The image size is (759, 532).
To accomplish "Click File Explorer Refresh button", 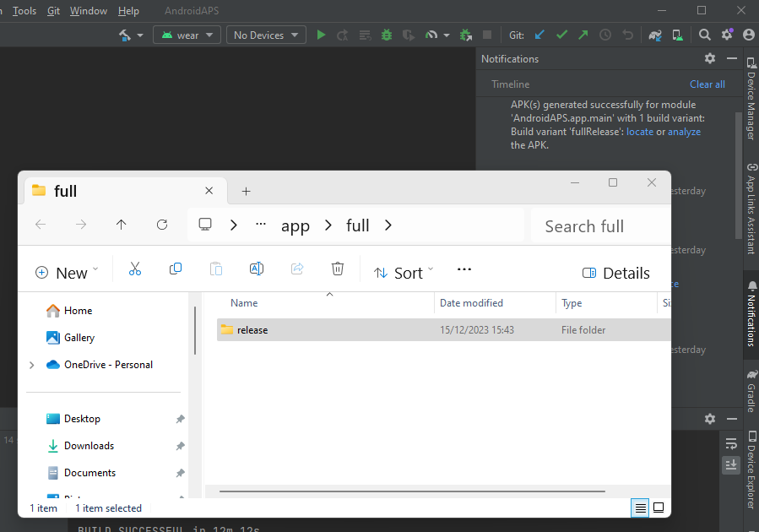I will pyautogui.click(x=161, y=225).
